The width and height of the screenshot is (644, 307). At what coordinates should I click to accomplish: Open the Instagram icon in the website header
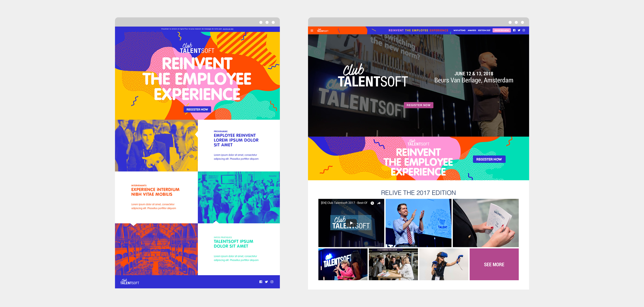[524, 30]
